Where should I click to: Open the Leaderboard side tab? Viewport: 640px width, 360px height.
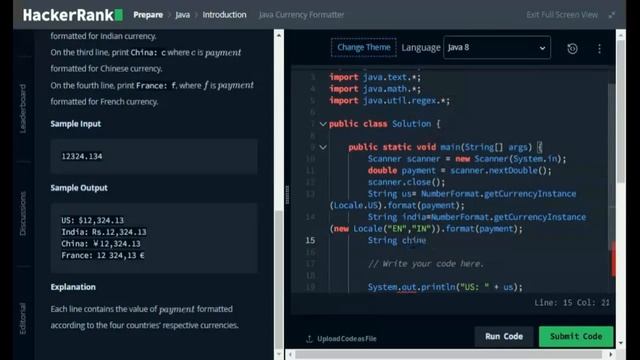click(x=23, y=109)
